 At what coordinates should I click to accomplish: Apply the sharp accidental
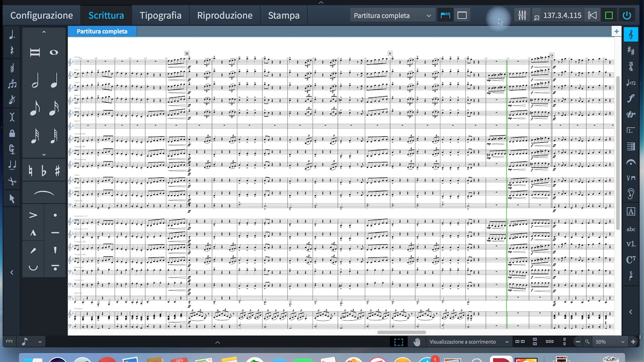point(57,171)
